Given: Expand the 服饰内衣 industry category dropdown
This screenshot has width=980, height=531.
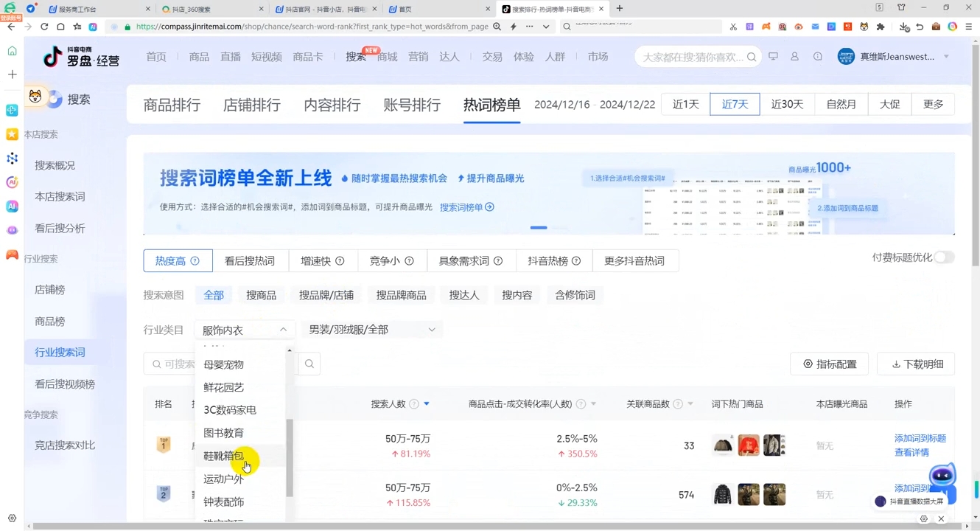Looking at the screenshot, I should (243, 329).
